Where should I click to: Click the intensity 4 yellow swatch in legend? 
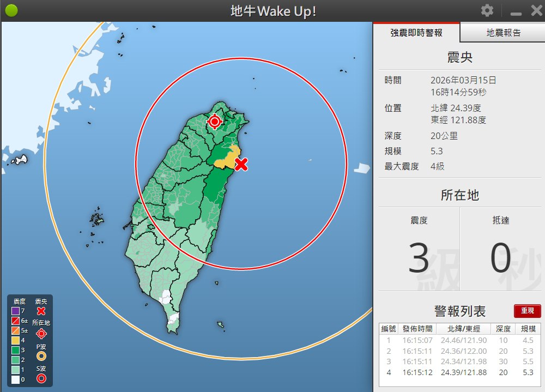15,340
